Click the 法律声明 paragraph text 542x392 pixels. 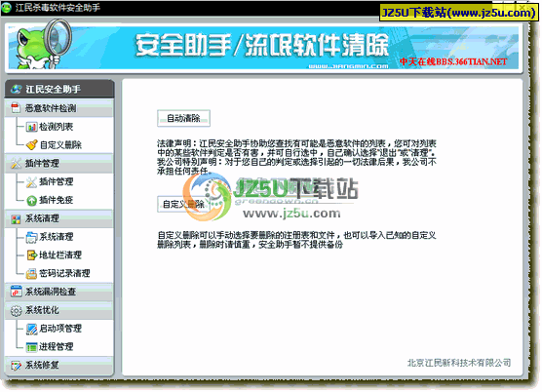click(x=296, y=157)
